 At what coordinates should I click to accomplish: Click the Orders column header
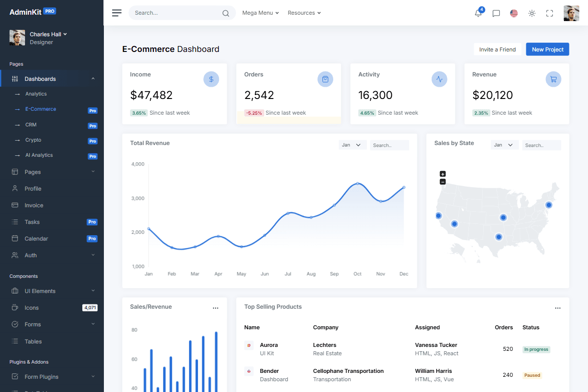504,327
